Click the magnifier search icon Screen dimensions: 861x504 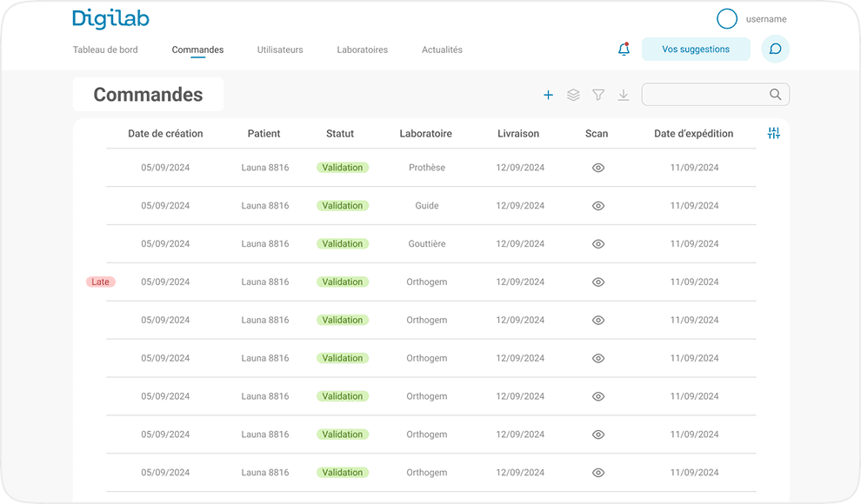point(775,95)
